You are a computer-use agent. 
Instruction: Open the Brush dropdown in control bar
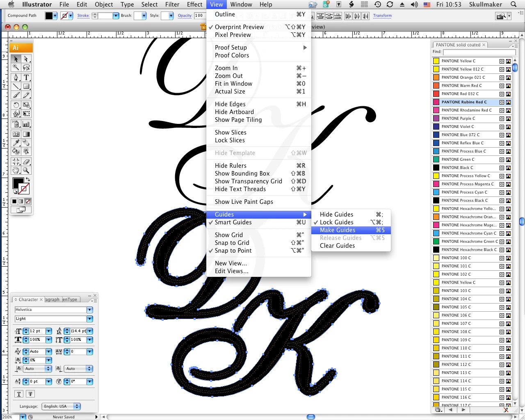[x=144, y=16]
